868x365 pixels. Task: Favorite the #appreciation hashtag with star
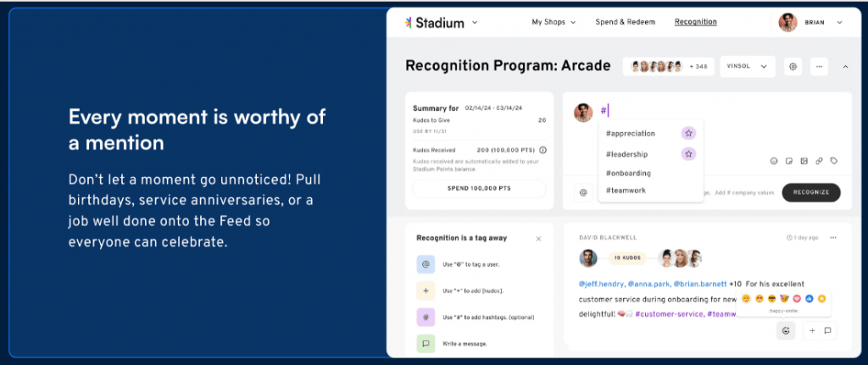[688, 133]
